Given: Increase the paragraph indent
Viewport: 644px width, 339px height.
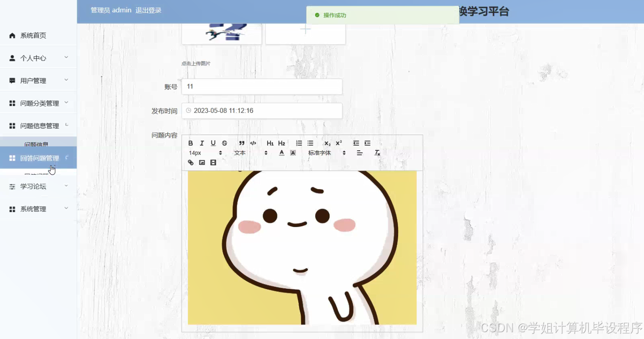Looking at the screenshot, I should click(368, 143).
